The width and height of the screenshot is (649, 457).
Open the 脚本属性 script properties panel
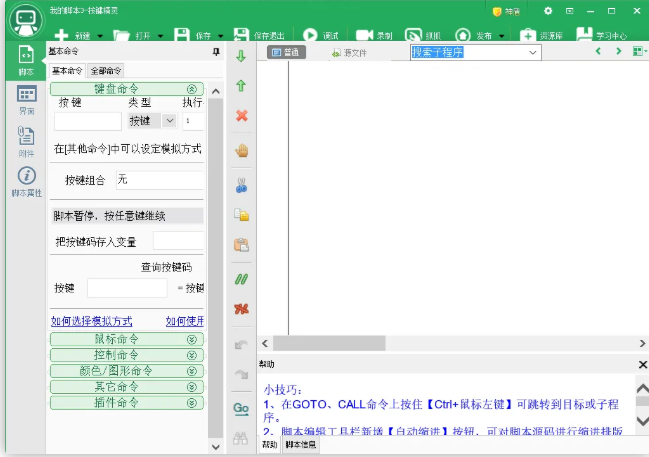pyautogui.click(x=27, y=181)
